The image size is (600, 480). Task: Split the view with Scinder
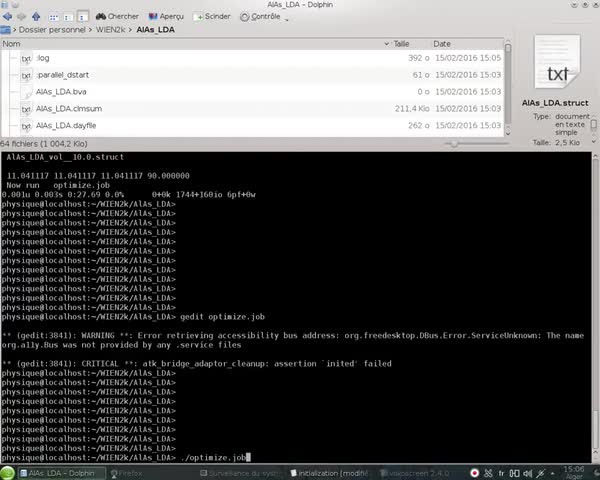point(212,16)
